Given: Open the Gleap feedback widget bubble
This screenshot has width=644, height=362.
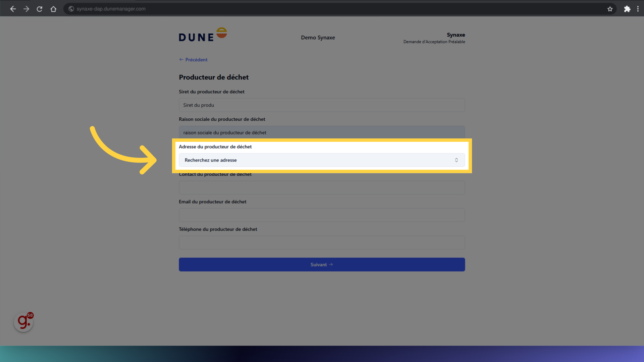Looking at the screenshot, I should coord(23,321).
